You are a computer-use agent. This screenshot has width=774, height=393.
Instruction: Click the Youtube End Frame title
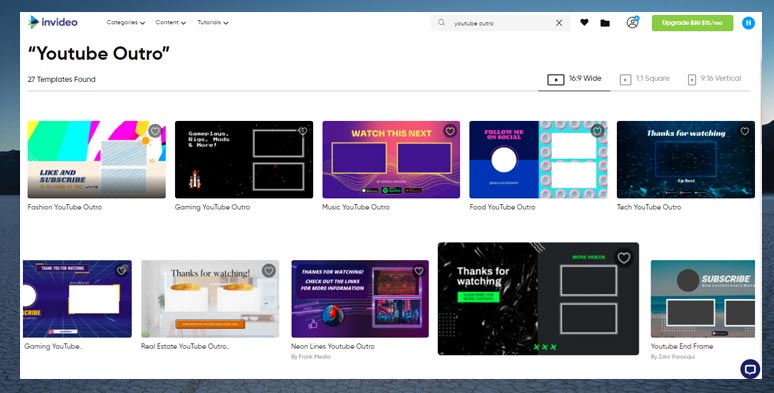tap(682, 347)
